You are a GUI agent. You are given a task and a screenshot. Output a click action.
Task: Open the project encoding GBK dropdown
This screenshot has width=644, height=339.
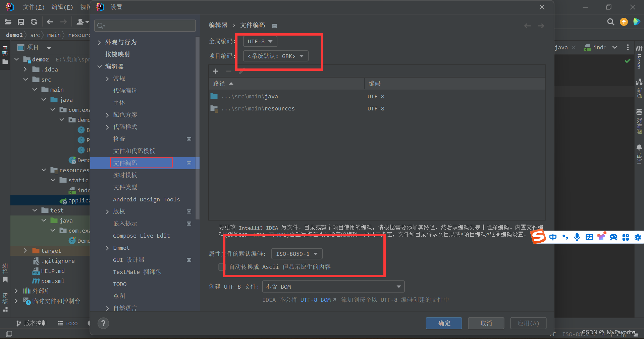pyautogui.click(x=276, y=56)
